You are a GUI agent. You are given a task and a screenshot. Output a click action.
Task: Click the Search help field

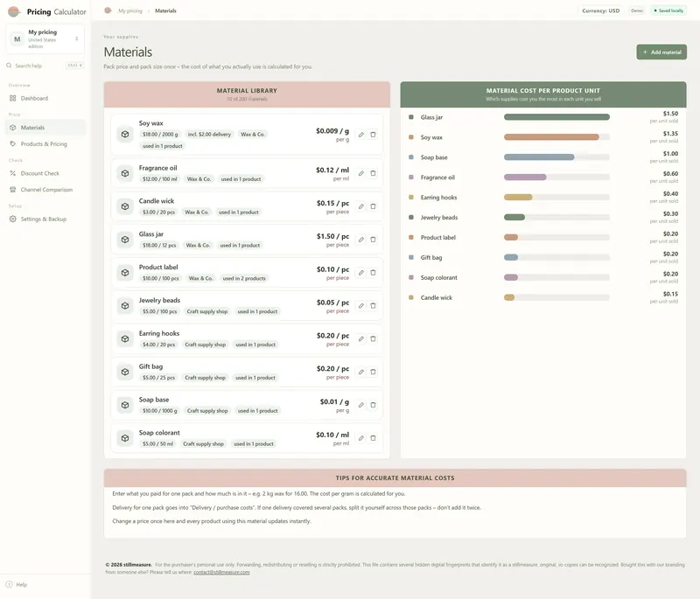pos(45,66)
